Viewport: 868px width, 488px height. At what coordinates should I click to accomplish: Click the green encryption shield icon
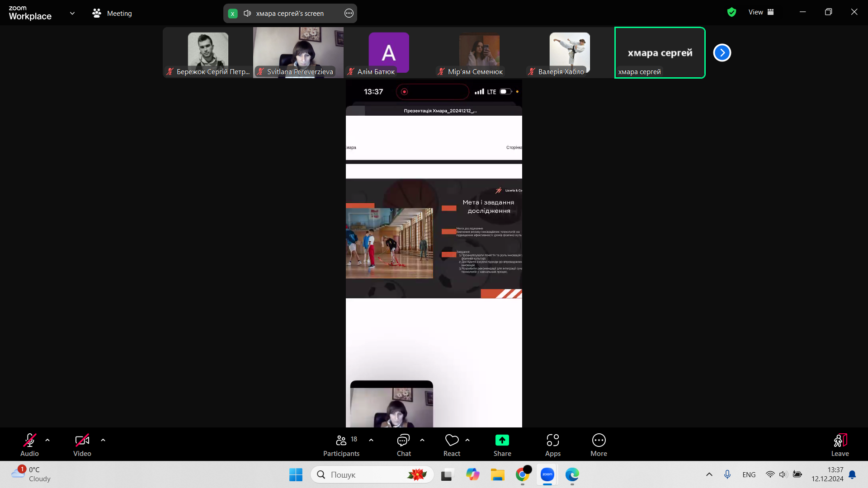[731, 13]
